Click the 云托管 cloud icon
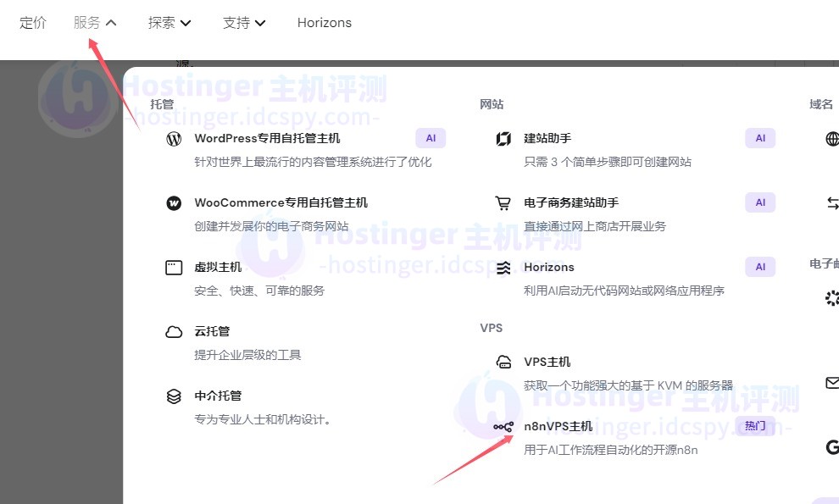 174,332
